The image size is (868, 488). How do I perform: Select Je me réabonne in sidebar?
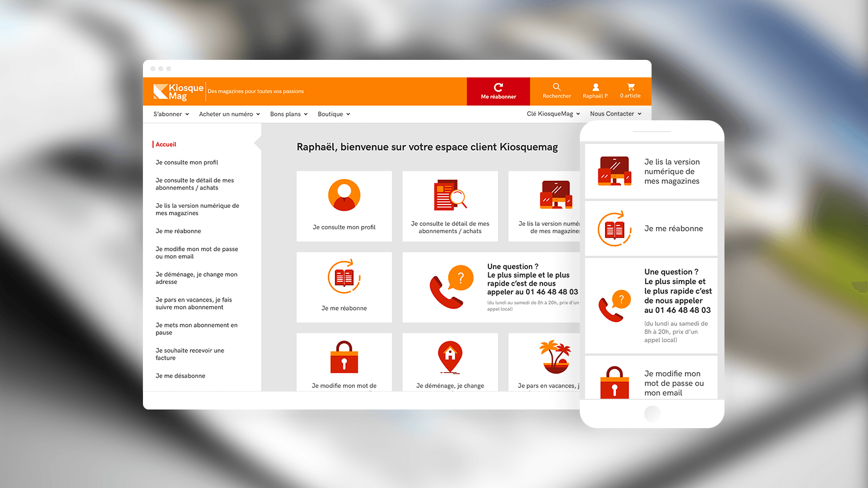tap(179, 231)
